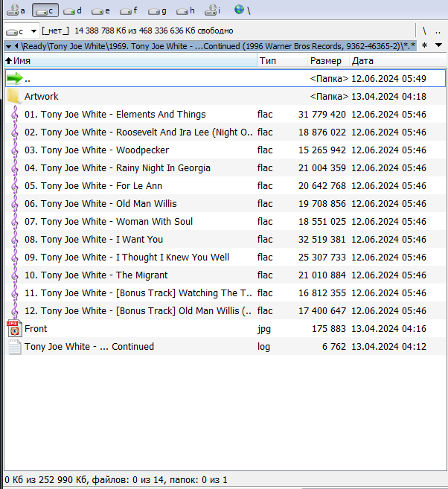Select file 11 Bonus Track Watching The T..
The height and width of the screenshot is (489, 448).
point(225,293)
